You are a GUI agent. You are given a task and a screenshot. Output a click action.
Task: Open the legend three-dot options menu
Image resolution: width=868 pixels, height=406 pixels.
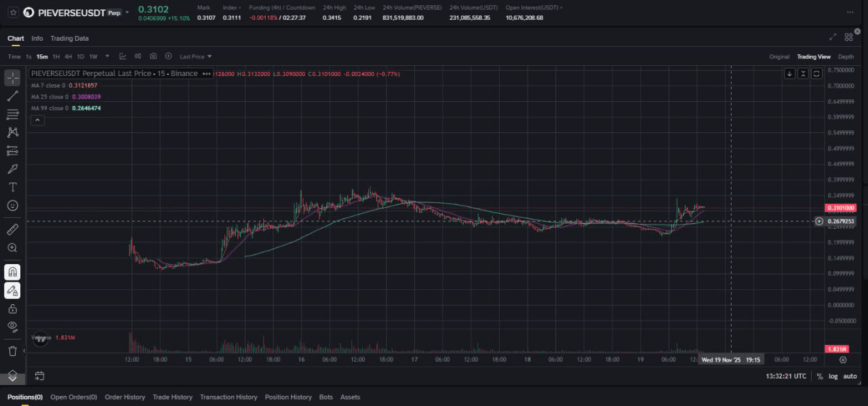point(206,73)
